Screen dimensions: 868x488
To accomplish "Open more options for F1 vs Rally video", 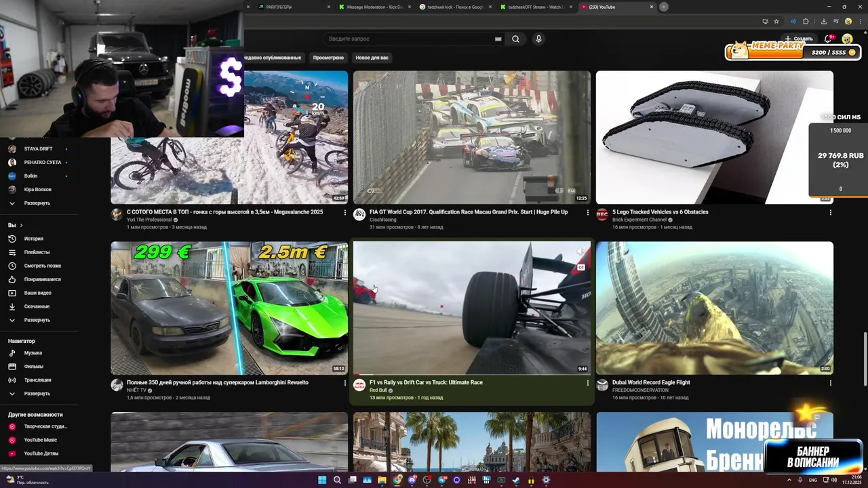I will [588, 383].
